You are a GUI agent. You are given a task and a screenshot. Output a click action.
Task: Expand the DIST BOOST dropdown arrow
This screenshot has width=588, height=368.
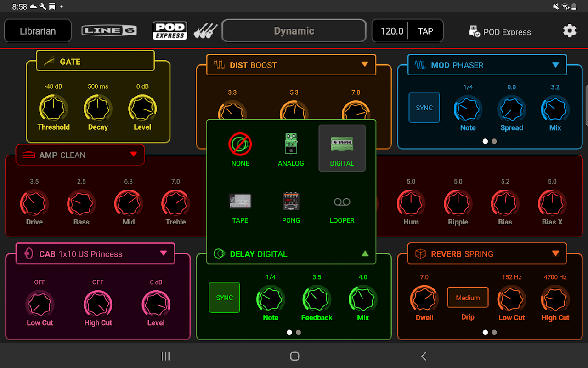[365, 64]
